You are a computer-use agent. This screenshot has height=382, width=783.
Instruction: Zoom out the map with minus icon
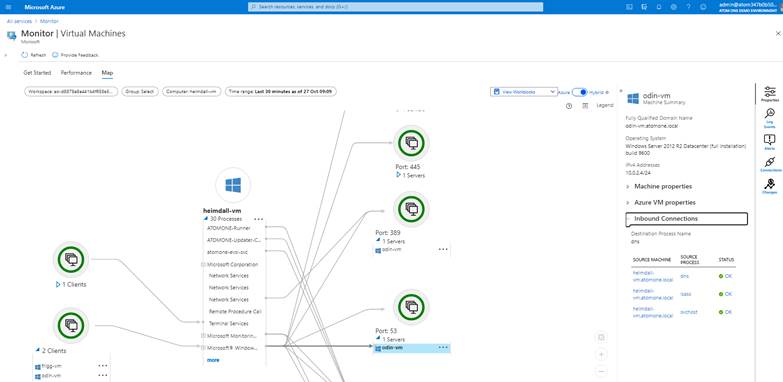(601, 371)
